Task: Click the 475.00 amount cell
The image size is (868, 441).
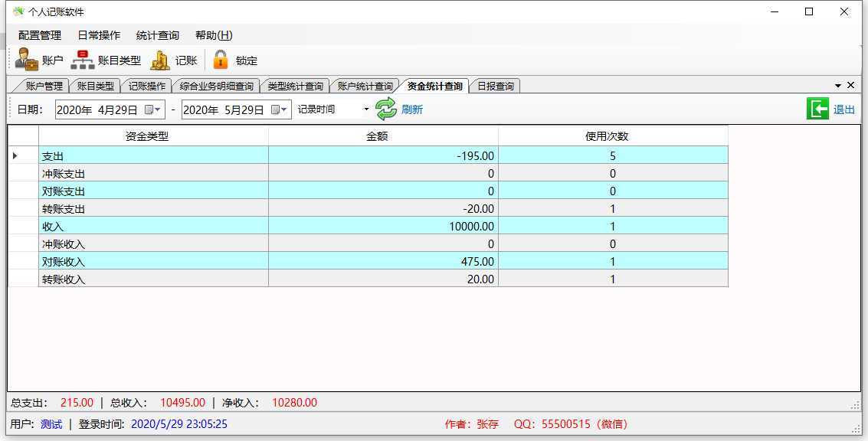Action: click(383, 261)
